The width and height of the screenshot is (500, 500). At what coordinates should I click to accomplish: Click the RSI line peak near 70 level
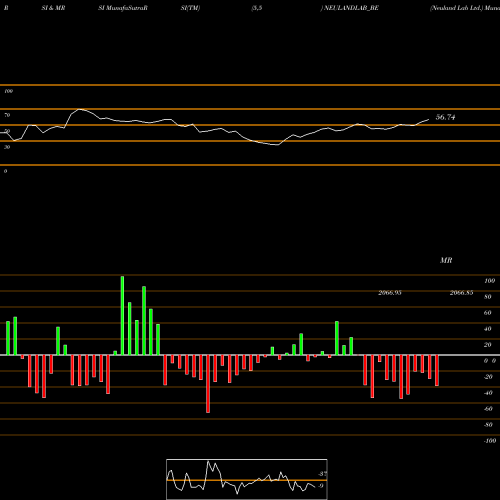[x=79, y=109]
